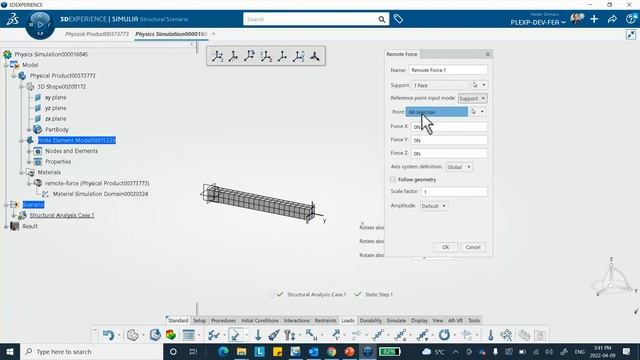Screen dimensions: 640x360
Task: Click the Point selection picker icon
Action: (x=474, y=111)
